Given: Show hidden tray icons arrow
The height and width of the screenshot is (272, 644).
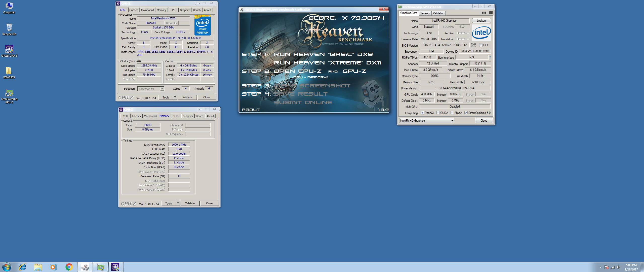Looking at the screenshot, I should pyautogui.click(x=600, y=267).
